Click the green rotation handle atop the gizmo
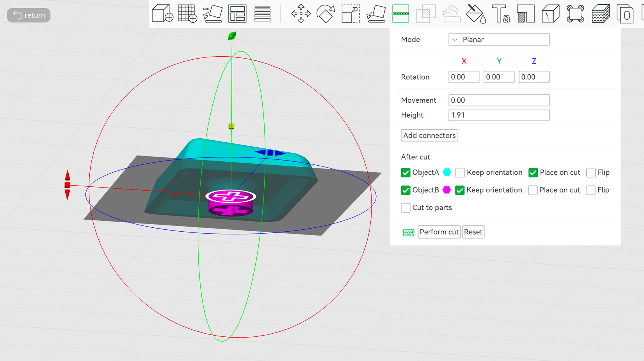 pos(232,36)
